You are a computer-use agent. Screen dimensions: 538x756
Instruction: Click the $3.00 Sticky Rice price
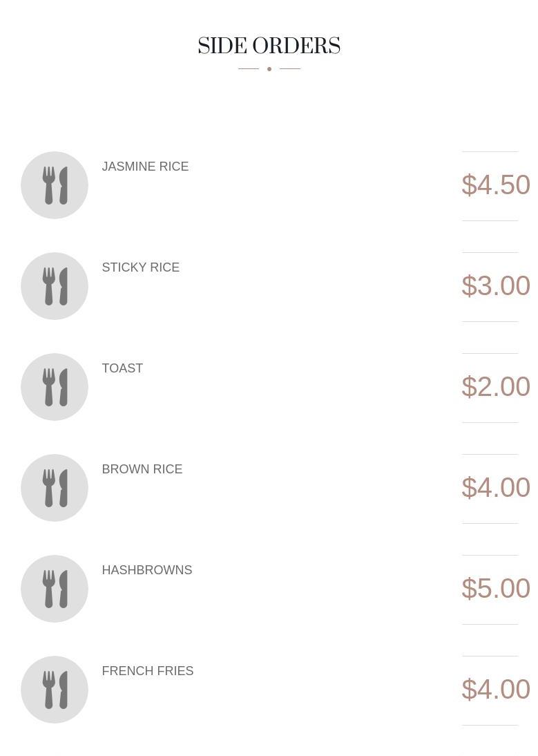click(495, 286)
